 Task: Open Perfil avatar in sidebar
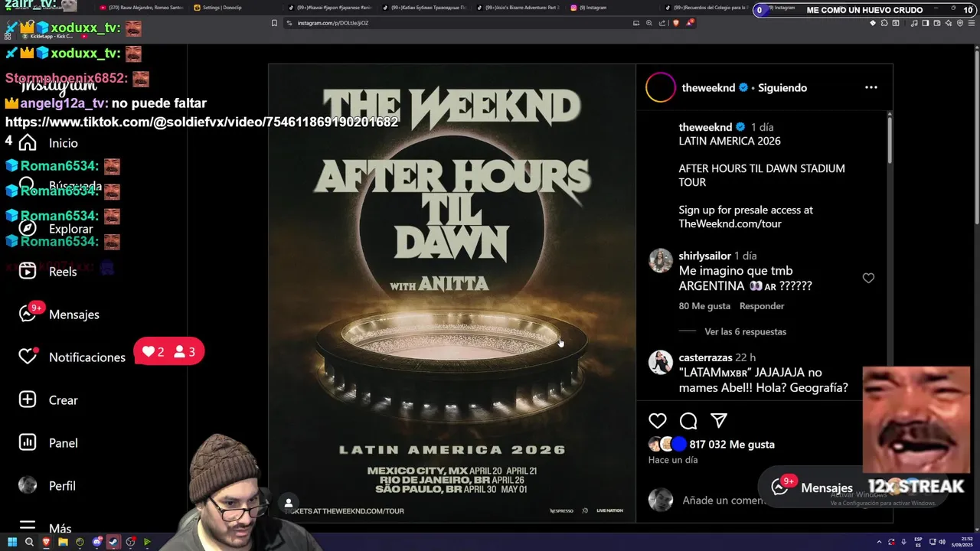coord(28,485)
